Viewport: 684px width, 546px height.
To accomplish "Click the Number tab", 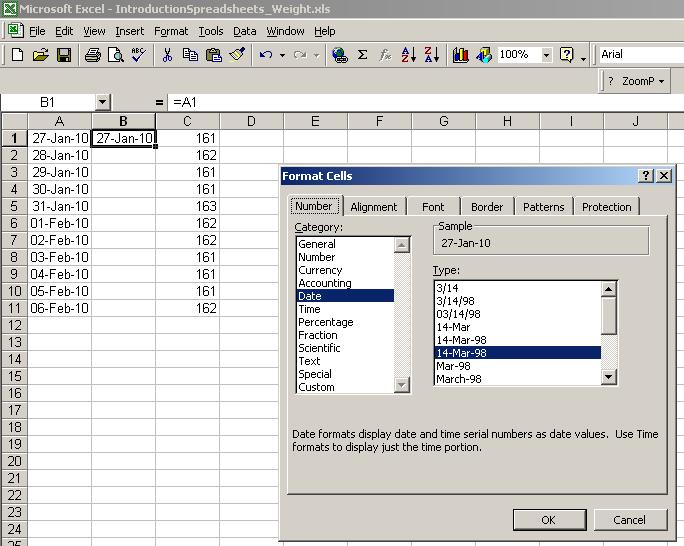I will coord(314,206).
